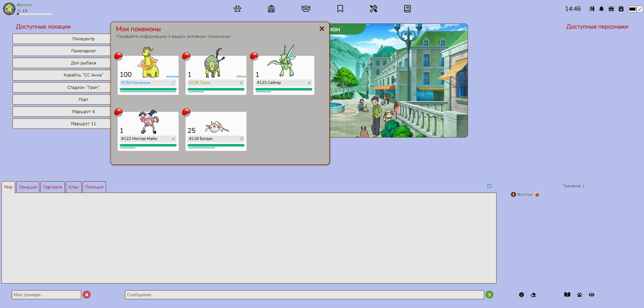Click the pokeball on Меганиум card
This screenshot has width=644, height=308.
(118, 56)
